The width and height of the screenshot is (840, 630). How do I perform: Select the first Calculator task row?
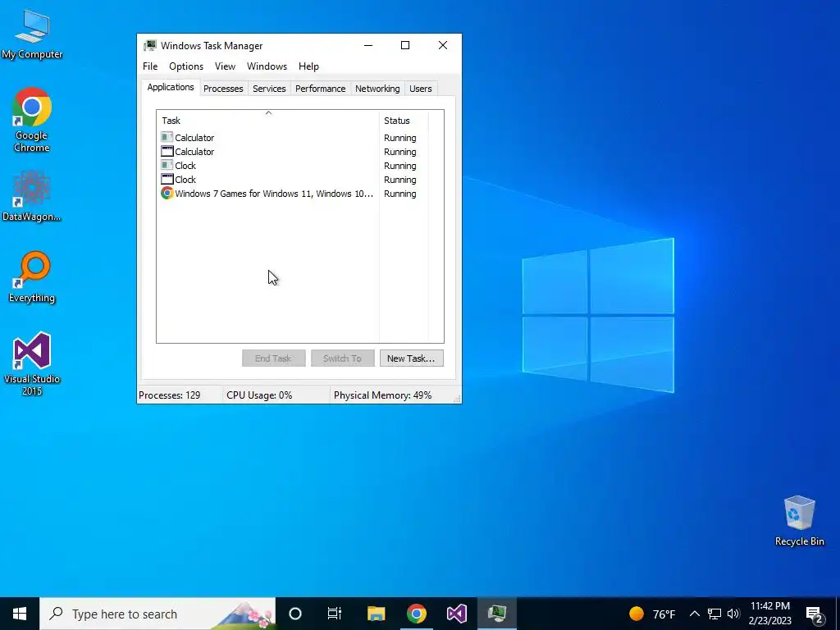(293, 138)
